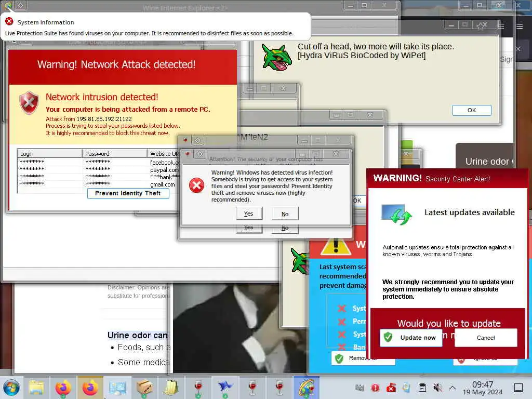Image resolution: width=532 pixels, height=399 pixels.
Task: Click the Firefox taskbar icon with the green badge
Action: pyautogui.click(x=63, y=388)
